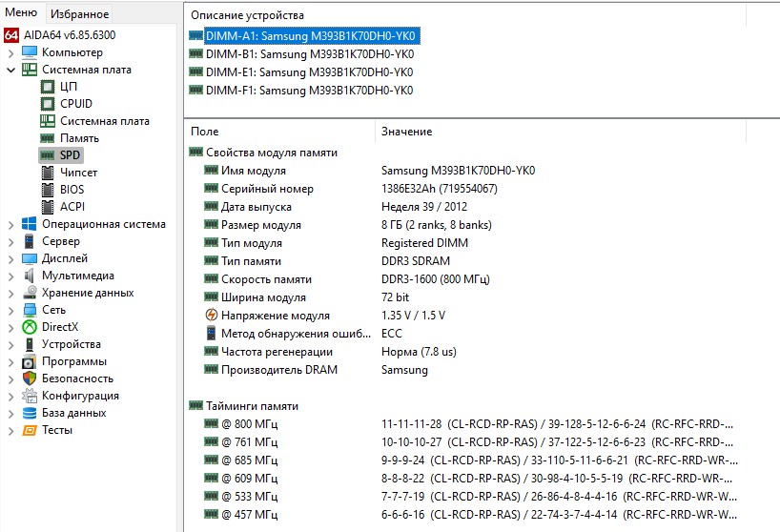
Task: Click the Компьютер monitor icon
Action: click(30, 52)
